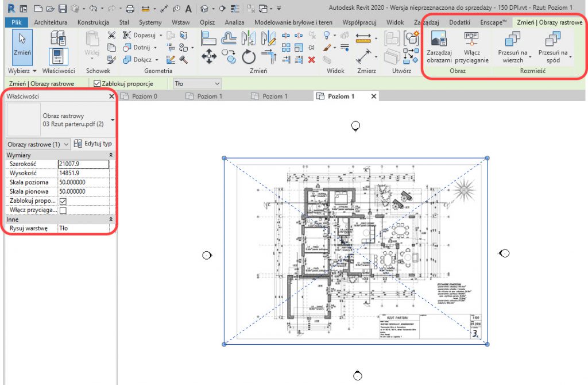Image resolution: width=588 pixels, height=385 pixels.
Task: Click the Szerokość value field
Action: (x=83, y=164)
